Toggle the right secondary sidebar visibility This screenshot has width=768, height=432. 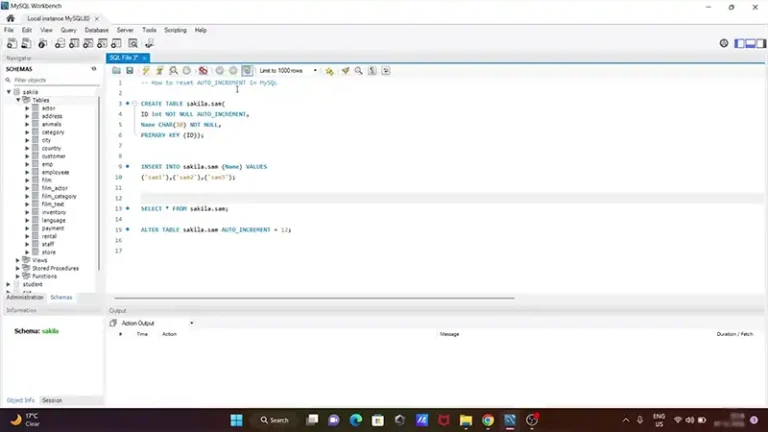(761, 44)
